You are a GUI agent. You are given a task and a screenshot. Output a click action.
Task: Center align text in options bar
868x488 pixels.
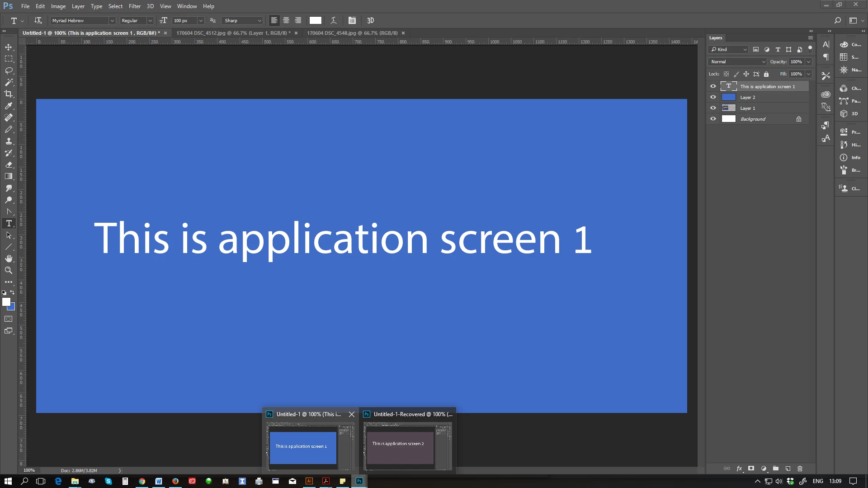[286, 20]
